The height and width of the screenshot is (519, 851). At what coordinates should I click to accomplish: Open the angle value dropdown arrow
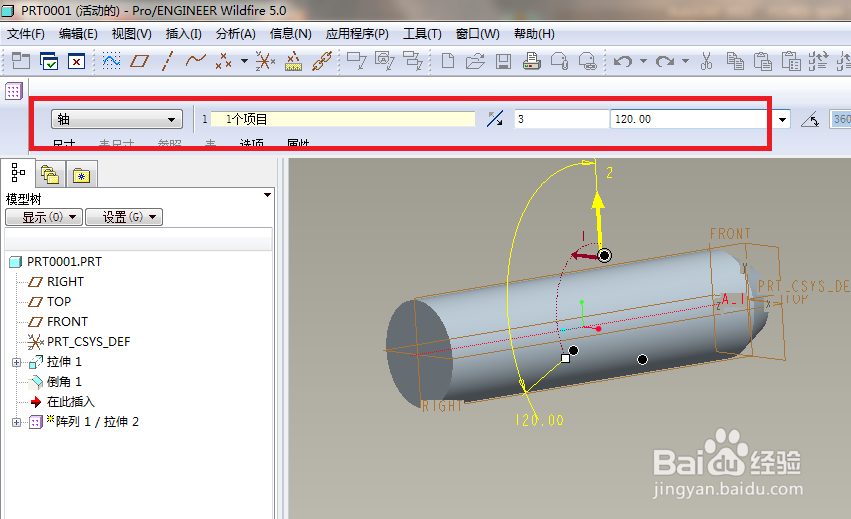(782, 119)
